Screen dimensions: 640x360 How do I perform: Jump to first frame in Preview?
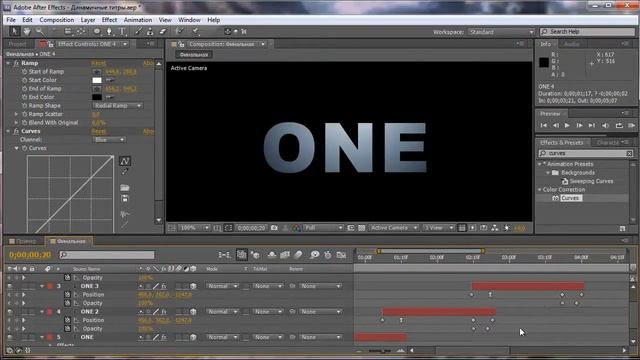tap(544, 126)
